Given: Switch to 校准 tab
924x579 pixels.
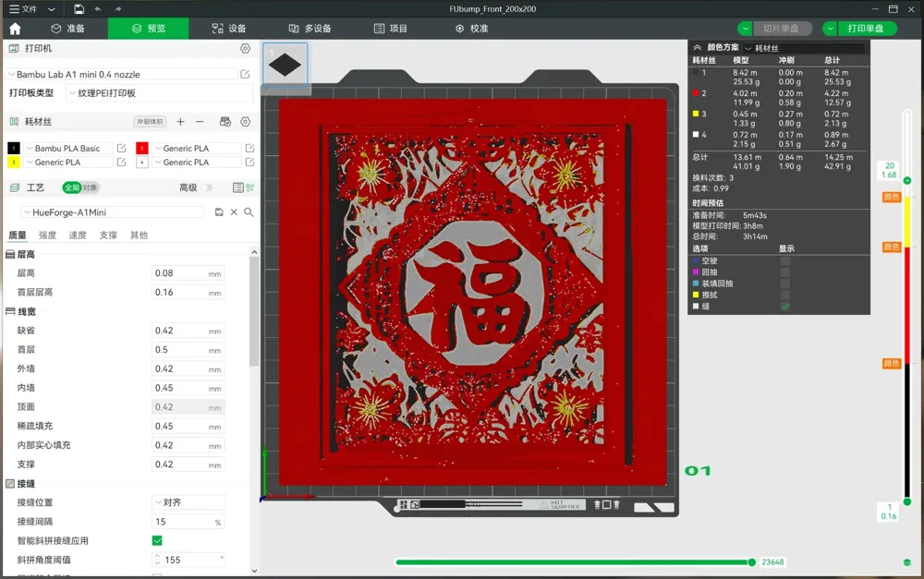Looking at the screenshot, I should coord(471,29).
